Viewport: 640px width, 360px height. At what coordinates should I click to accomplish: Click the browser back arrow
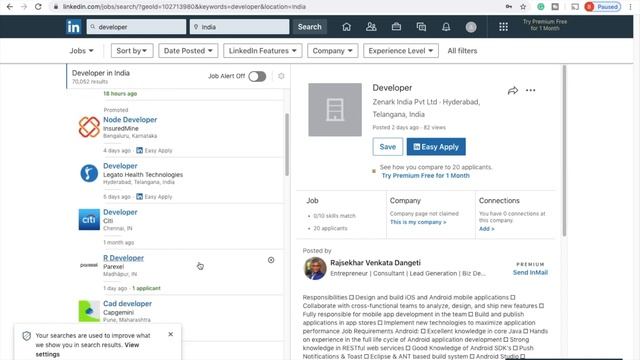(10, 7)
